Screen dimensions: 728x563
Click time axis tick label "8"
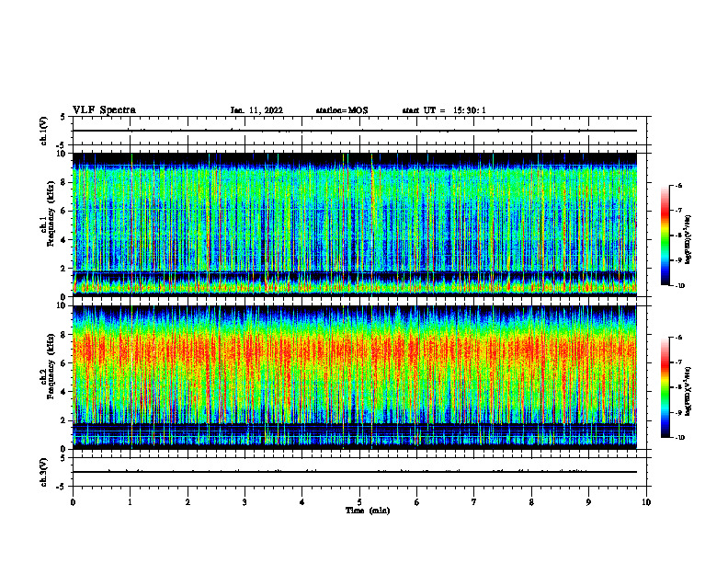[531, 502]
